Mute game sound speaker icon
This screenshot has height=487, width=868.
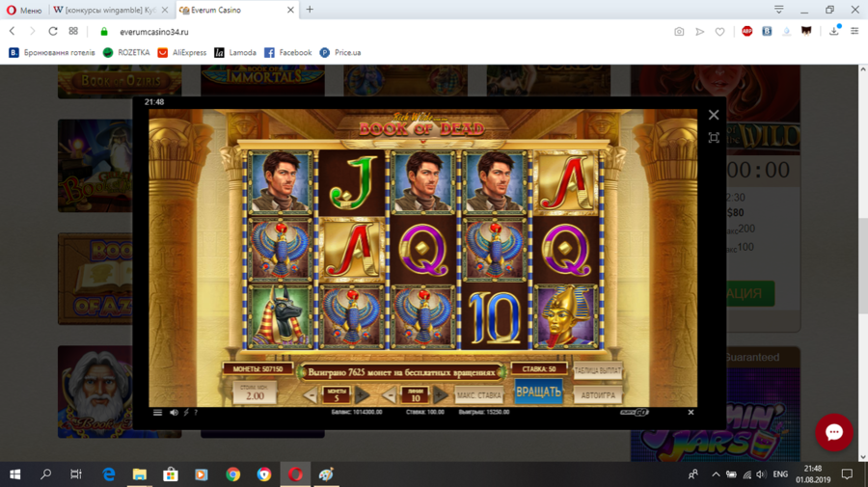coord(174,413)
